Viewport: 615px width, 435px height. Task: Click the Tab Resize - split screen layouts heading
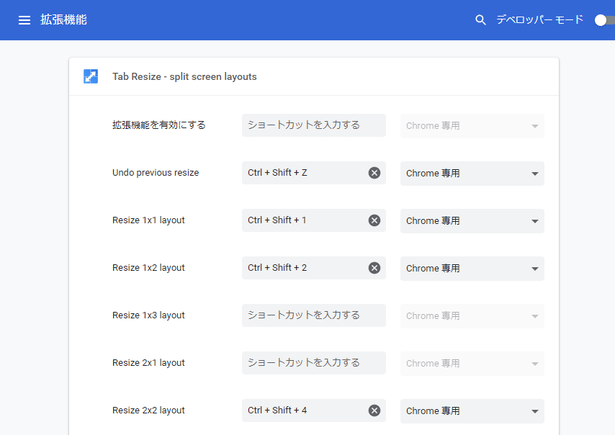[x=184, y=76]
